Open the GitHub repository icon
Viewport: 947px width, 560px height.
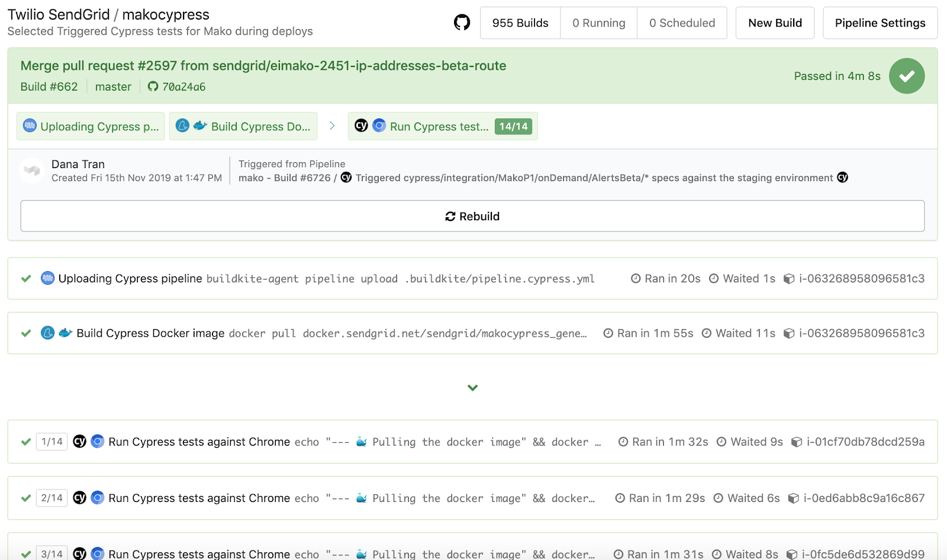point(462,22)
